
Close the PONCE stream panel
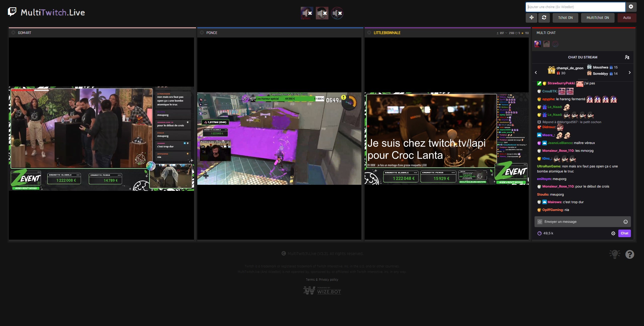[x=202, y=32]
